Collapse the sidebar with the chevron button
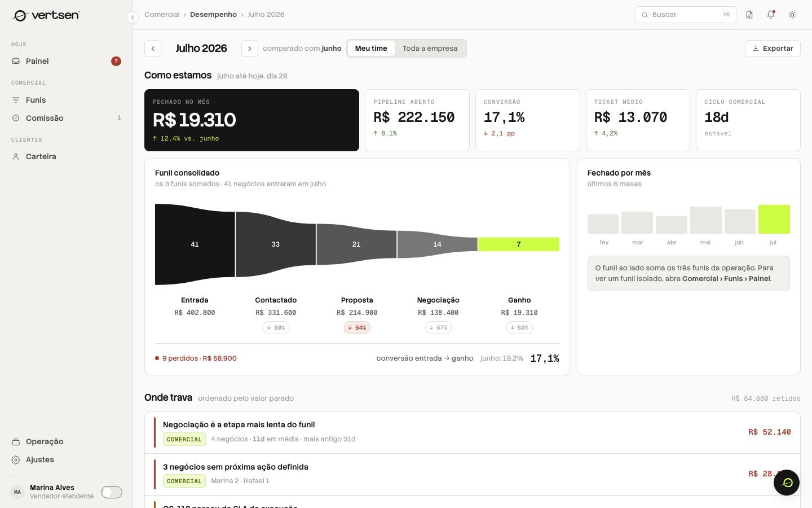This screenshot has height=508, width=812. (x=133, y=17)
